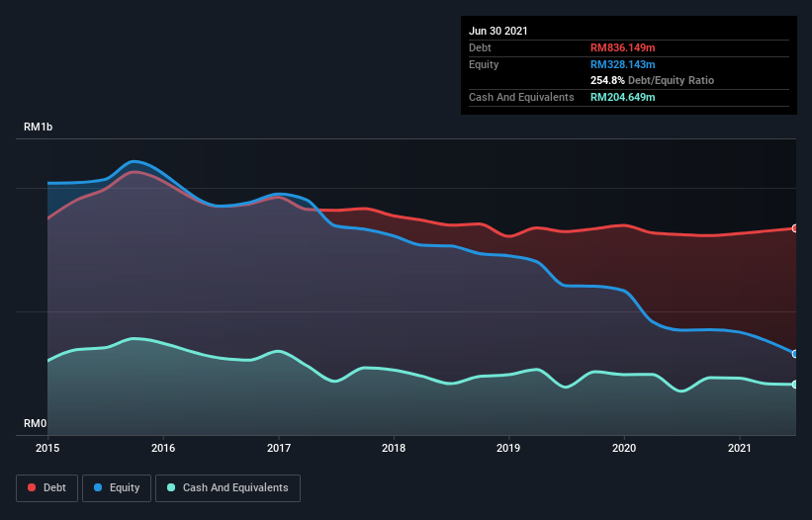Click the 2016 x-axis label
This screenshot has width=812, height=520.
(x=163, y=448)
